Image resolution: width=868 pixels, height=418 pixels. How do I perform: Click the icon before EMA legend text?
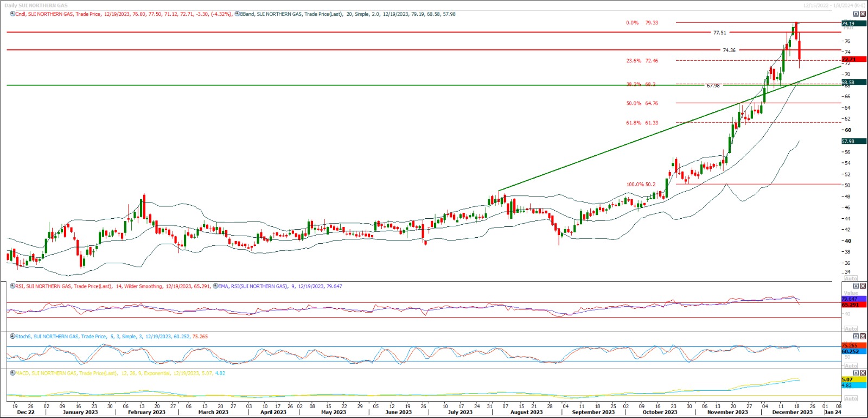pos(215,286)
